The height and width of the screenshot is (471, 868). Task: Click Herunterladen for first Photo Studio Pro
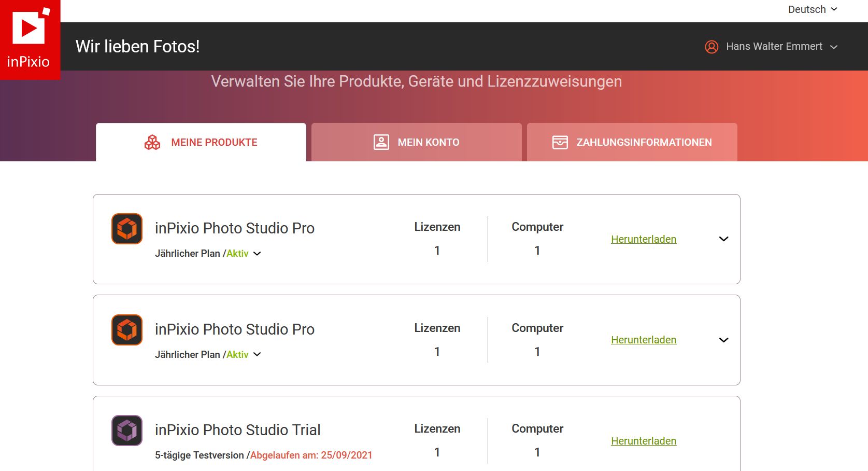coord(644,239)
